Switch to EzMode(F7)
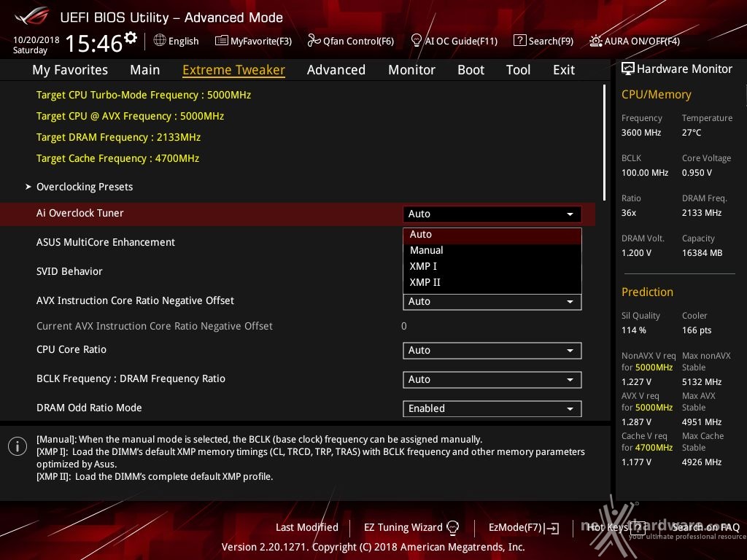The image size is (747, 560). point(516,527)
